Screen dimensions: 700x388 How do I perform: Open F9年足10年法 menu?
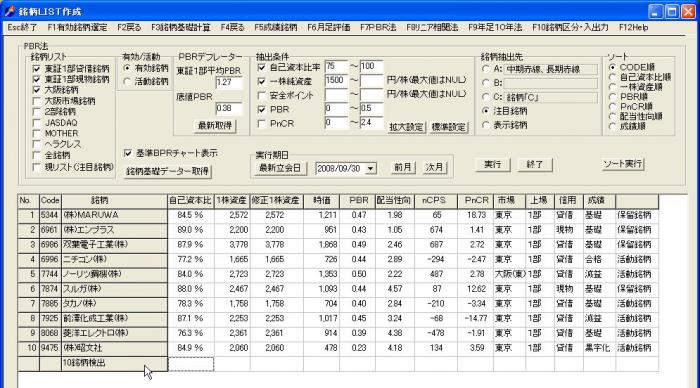pos(495,28)
